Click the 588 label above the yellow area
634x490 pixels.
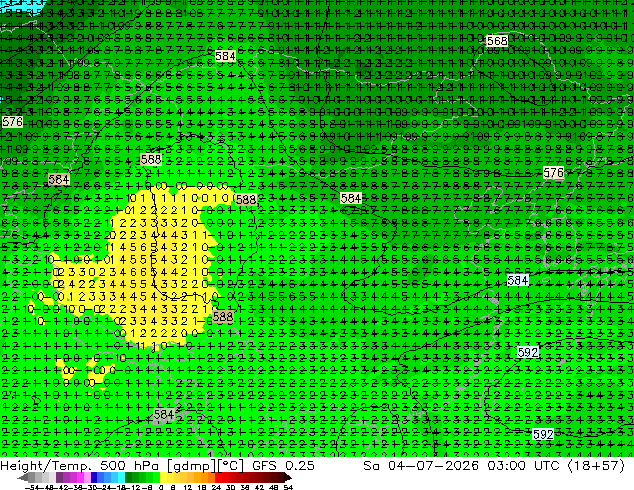tap(151, 160)
